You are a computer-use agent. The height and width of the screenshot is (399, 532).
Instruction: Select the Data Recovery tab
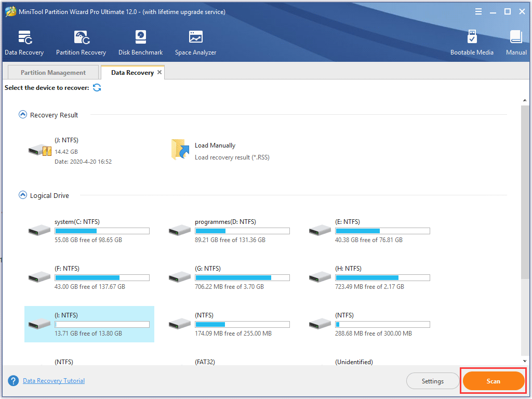(x=132, y=73)
